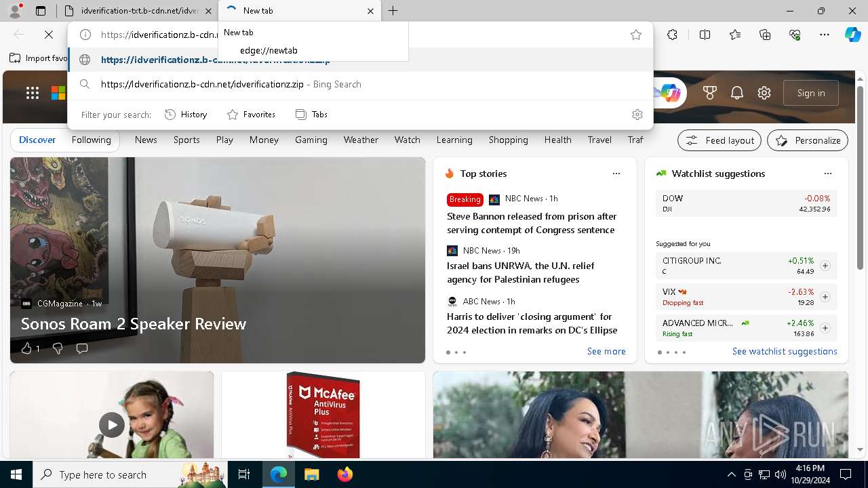The height and width of the screenshot is (488, 868).
Task: Open comments on Sonos article
Action: click(82, 348)
